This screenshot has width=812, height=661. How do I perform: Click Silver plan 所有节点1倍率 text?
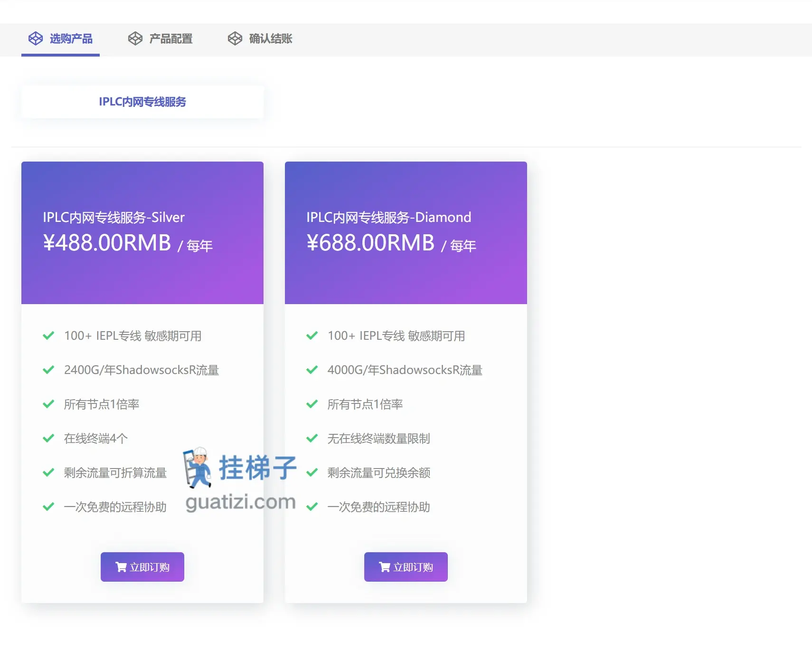102,404
